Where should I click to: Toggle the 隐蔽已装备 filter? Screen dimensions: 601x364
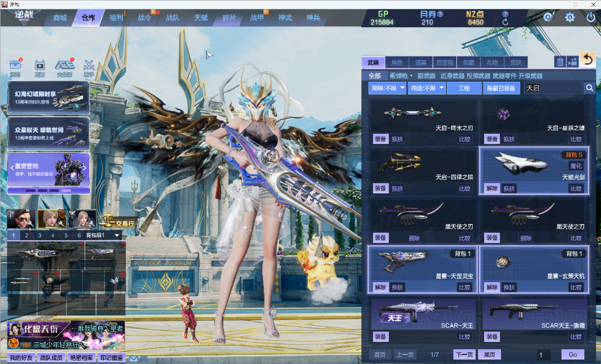point(501,88)
